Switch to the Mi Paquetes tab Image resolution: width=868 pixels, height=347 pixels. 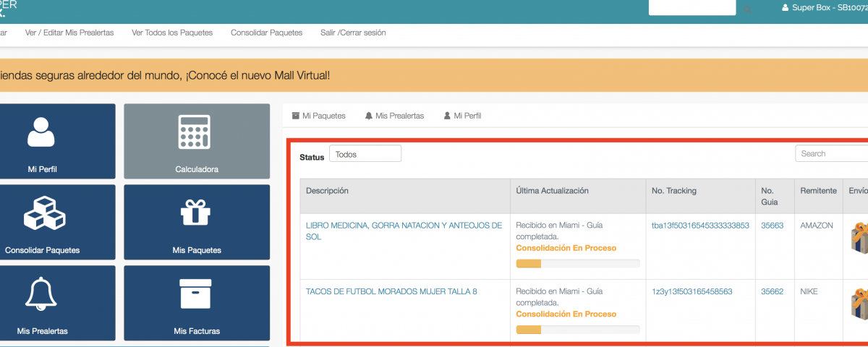click(318, 116)
